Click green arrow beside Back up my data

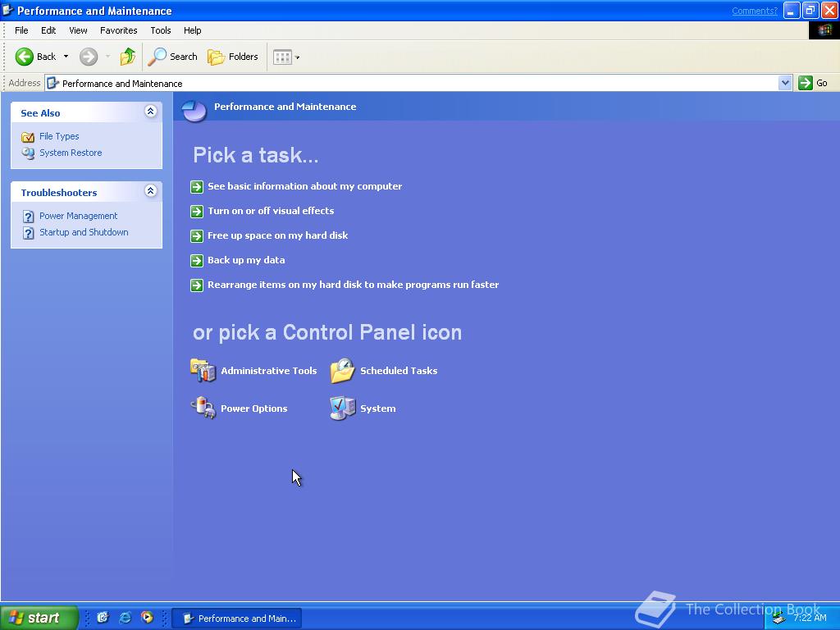click(x=197, y=260)
